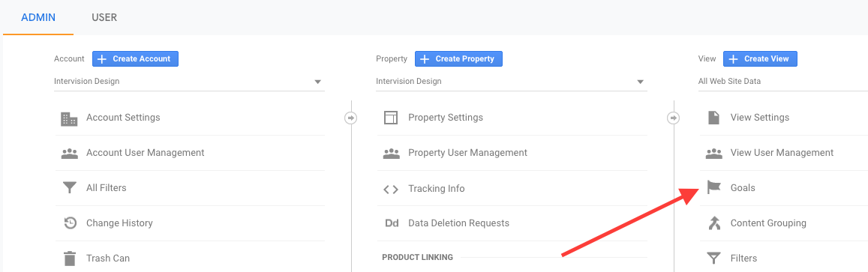Click the View User Management people icon

[x=713, y=153]
